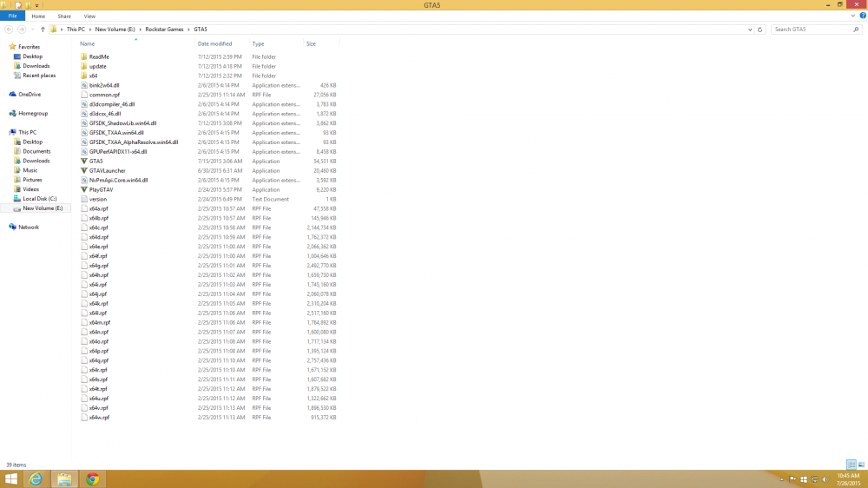Navigate to New Volume (E:) in breadcrumb

(x=115, y=30)
